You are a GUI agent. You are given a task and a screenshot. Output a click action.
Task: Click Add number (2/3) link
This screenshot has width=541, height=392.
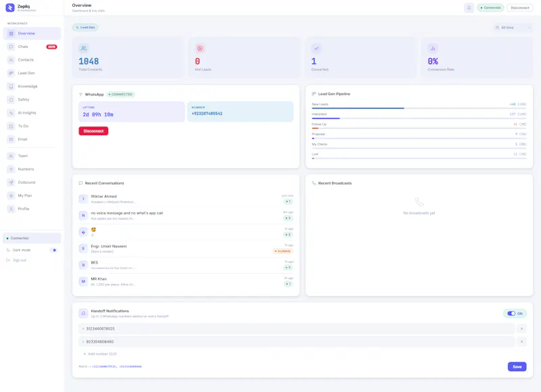(100, 353)
